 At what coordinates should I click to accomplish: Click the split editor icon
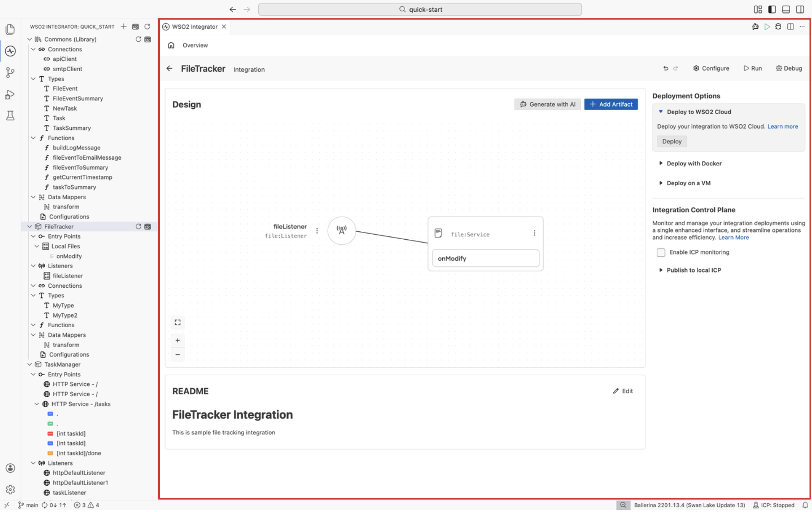(x=790, y=27)
